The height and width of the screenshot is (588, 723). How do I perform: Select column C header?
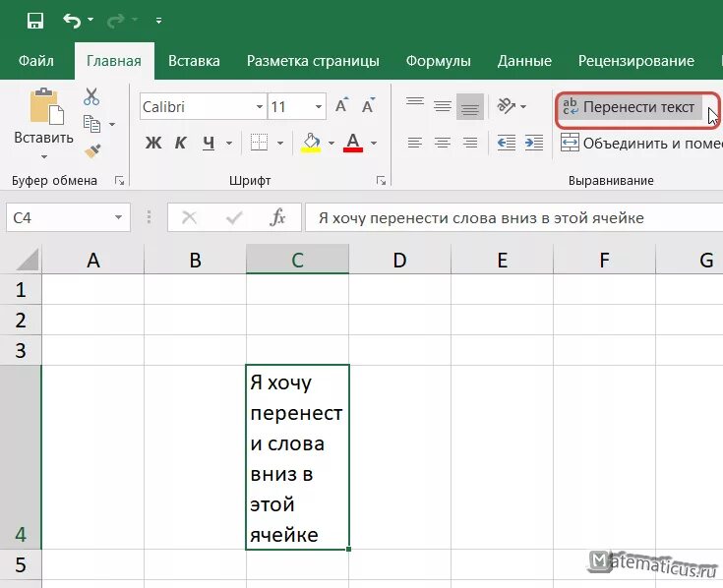point(297,260)
